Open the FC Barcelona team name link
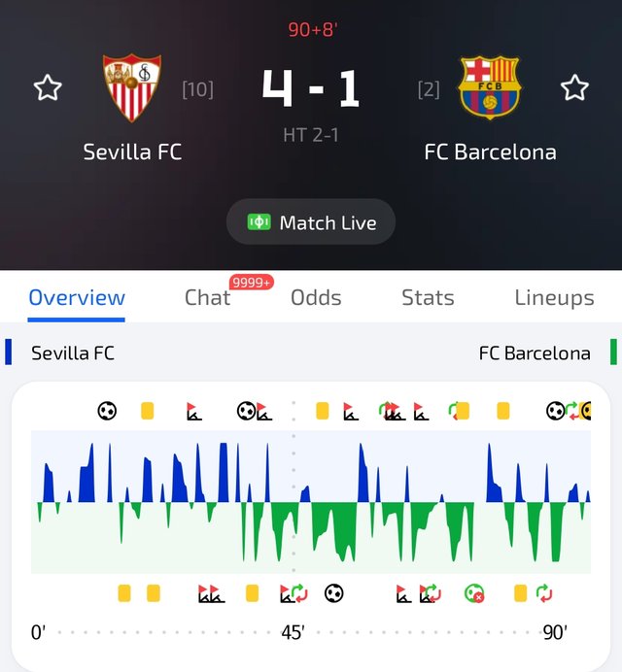Viewport: 622px width, 672px height. click(x=490, y=151)
